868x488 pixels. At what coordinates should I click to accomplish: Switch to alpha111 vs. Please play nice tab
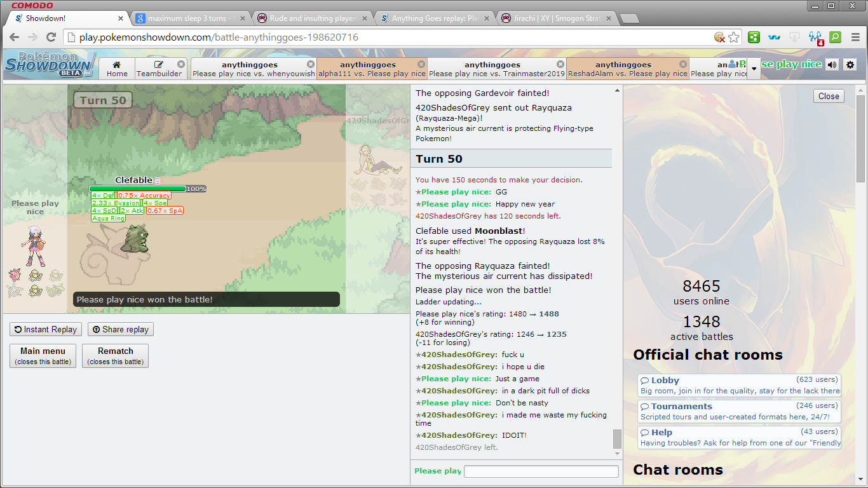371,69
